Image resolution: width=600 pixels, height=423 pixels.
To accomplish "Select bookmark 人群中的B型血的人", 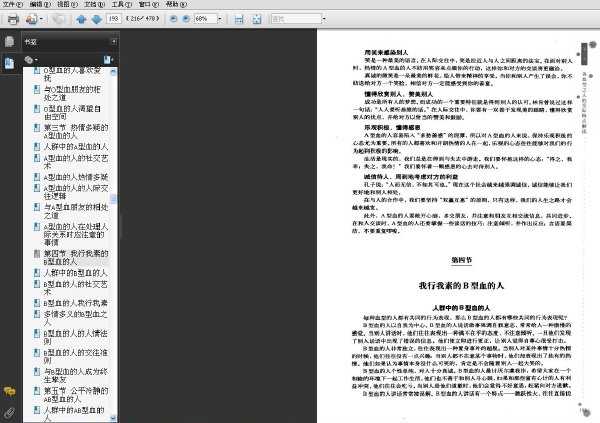I will [x=76, y=273].
